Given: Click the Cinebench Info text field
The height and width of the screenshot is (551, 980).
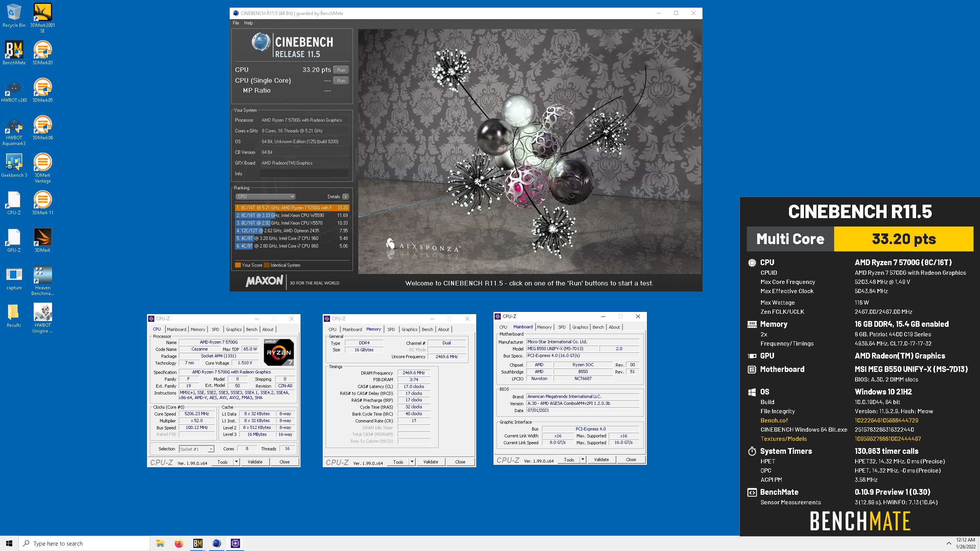Looking at the screenshot, I should pyautogui.click(x=304, y=174).
